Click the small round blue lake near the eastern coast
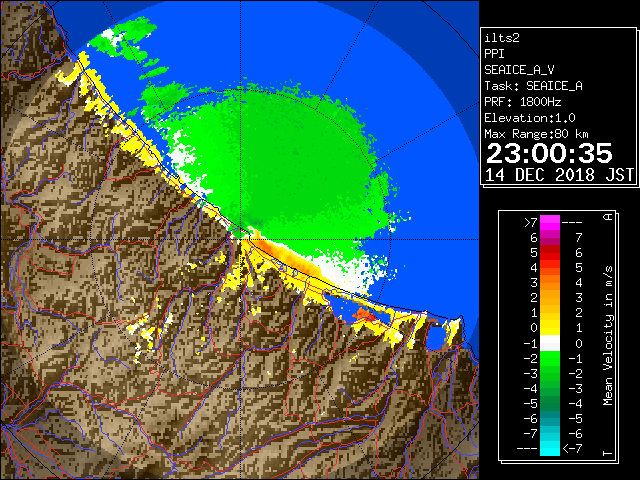 [435, 337]
